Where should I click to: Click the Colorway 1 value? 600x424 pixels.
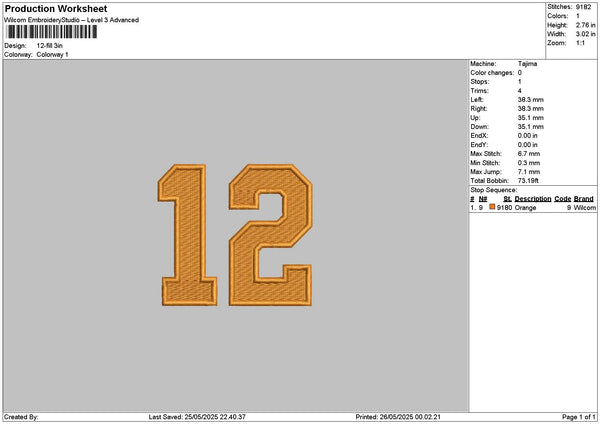[x=52, y=55]
